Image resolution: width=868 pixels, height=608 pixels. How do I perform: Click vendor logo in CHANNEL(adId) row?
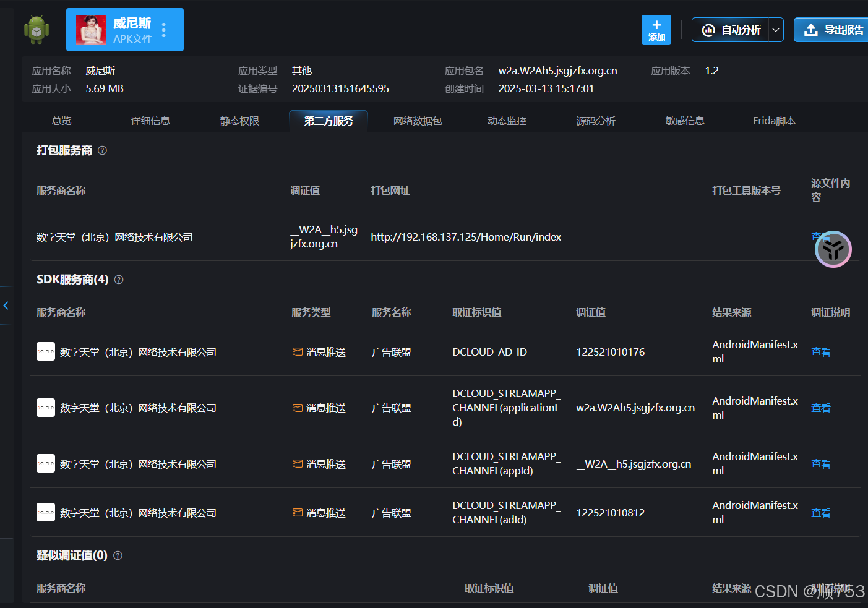46,512
